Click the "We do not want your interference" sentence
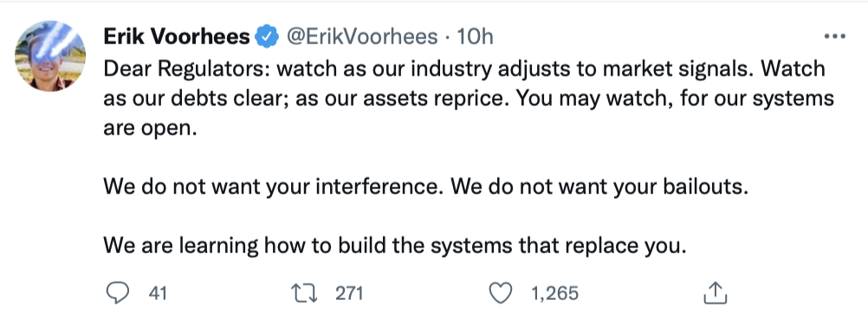Viewport: 868px width, 319px height. pos(275,186)
